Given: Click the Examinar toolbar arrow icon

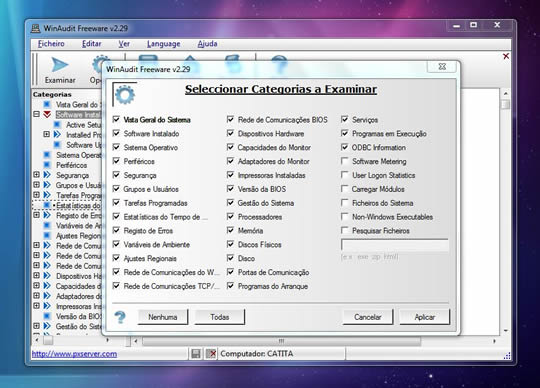Looking at the screenshot, I should click(60, 65).
